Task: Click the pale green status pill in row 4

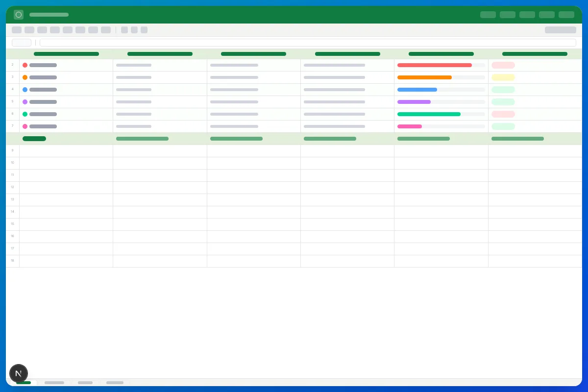Action: tap(503, 90)
